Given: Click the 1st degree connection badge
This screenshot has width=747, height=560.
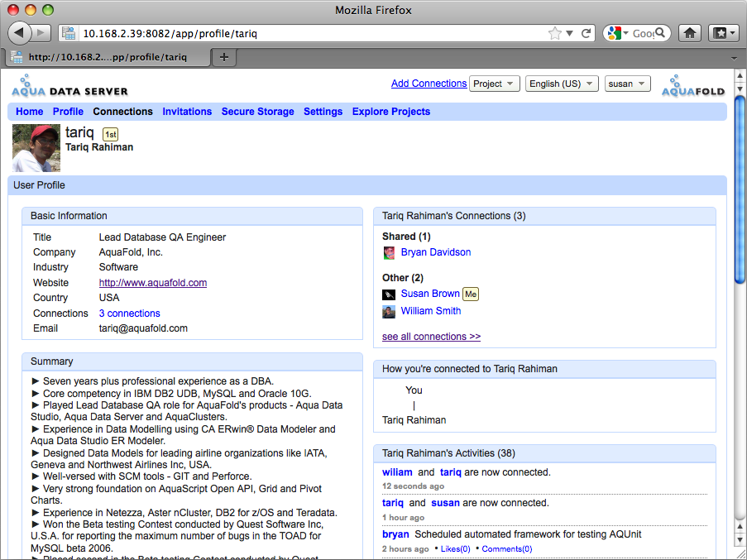Looking at the screenshot, I should pyautogui.click(x=111, y=134).
